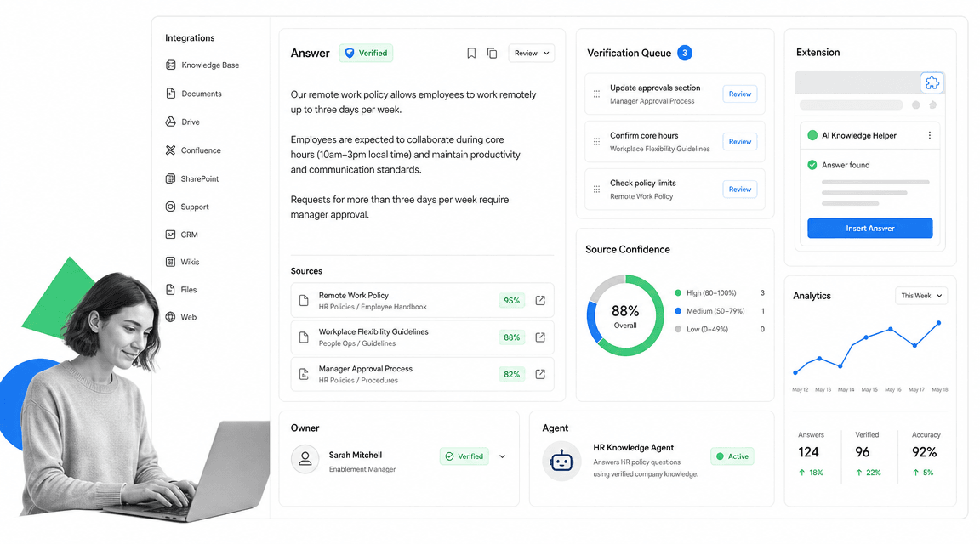Choose the Confluence icon
980x544 pixels.
[170, 150]
